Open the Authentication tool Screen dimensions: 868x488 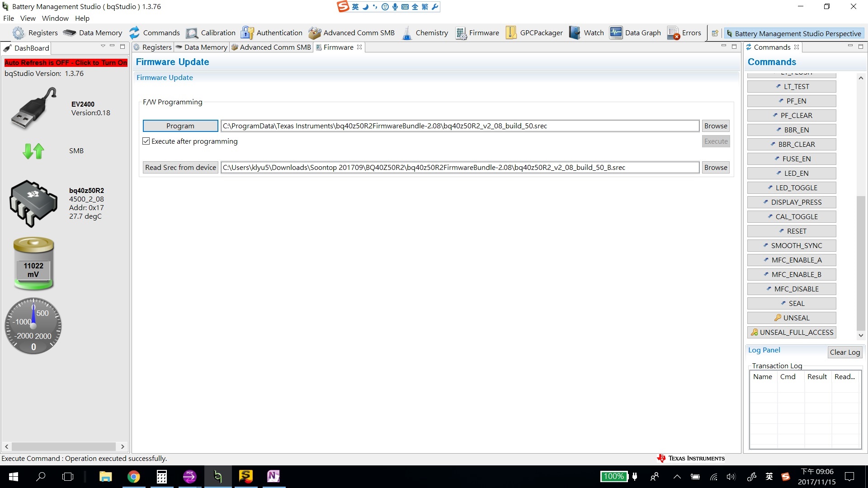[x=271, y=33]
